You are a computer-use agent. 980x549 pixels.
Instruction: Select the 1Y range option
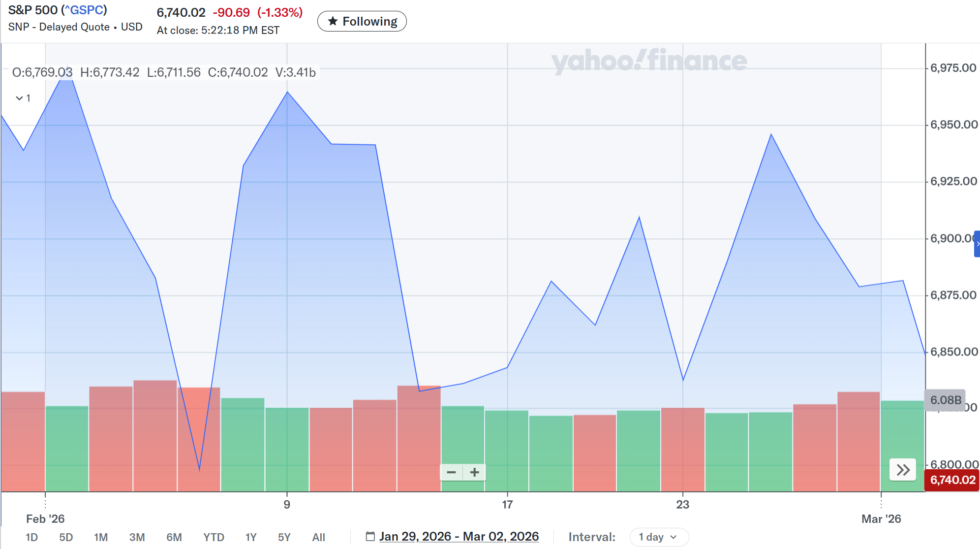[x=251, y=537]
